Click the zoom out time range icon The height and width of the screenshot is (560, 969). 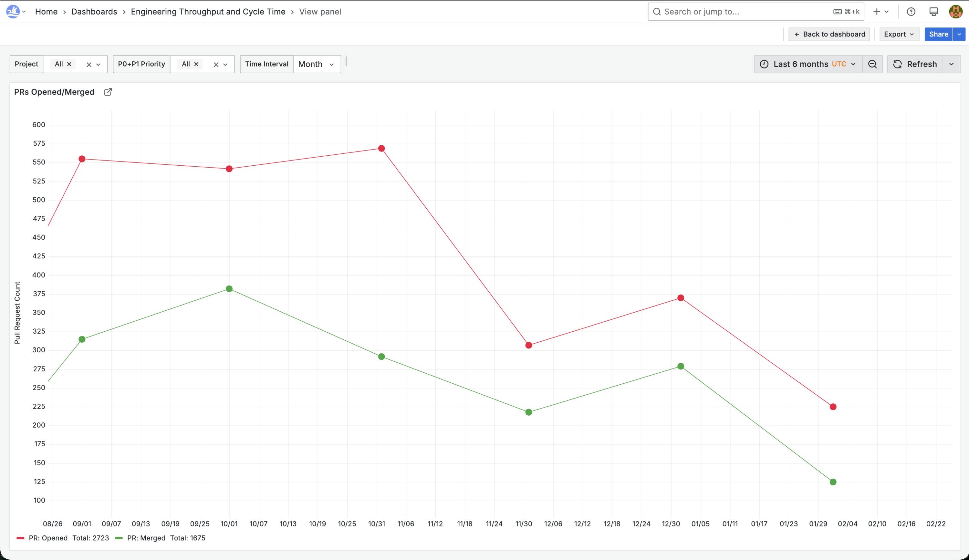[x=872, y=64]
